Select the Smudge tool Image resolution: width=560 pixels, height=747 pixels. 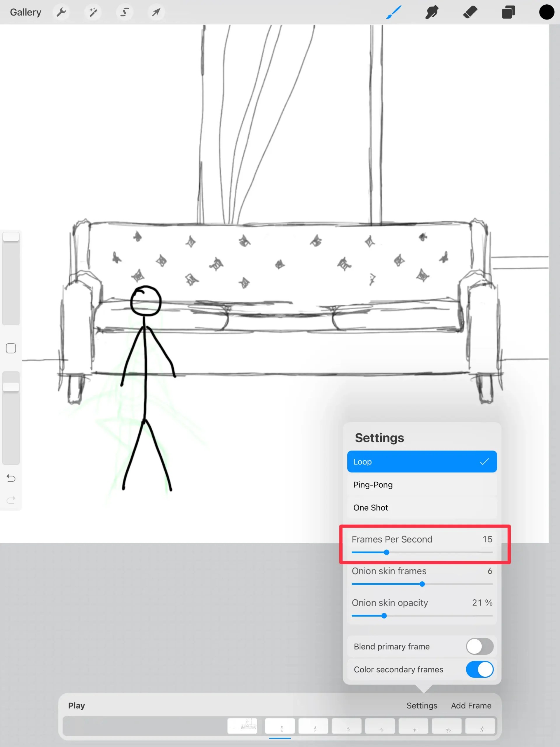point(432,12)
